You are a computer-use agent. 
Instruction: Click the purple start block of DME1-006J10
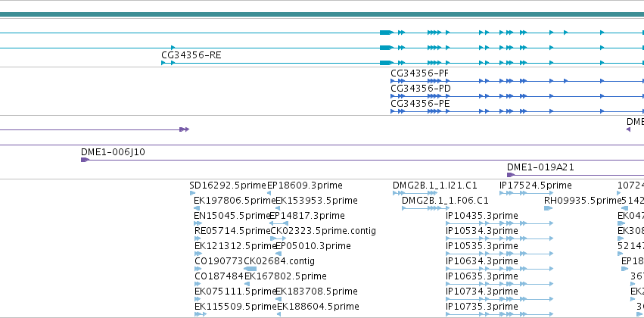(85, 160)
